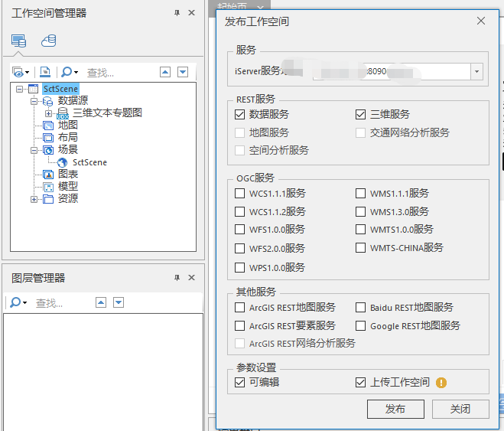504x431 pixels.
Task: Enable WCS1.1.2服务 checkbox
Action: coord(240,211)
